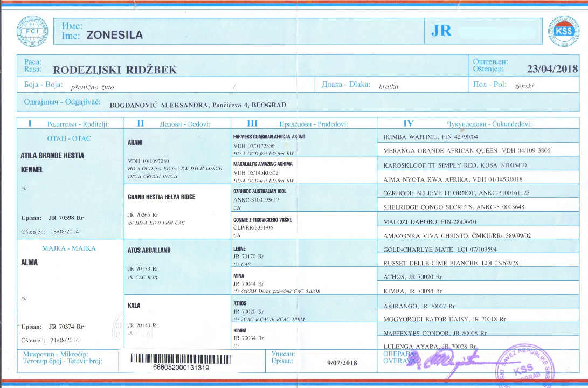Click the coat type value kratka
Viewport: 588px width, 388px height.
coord(389,86)
